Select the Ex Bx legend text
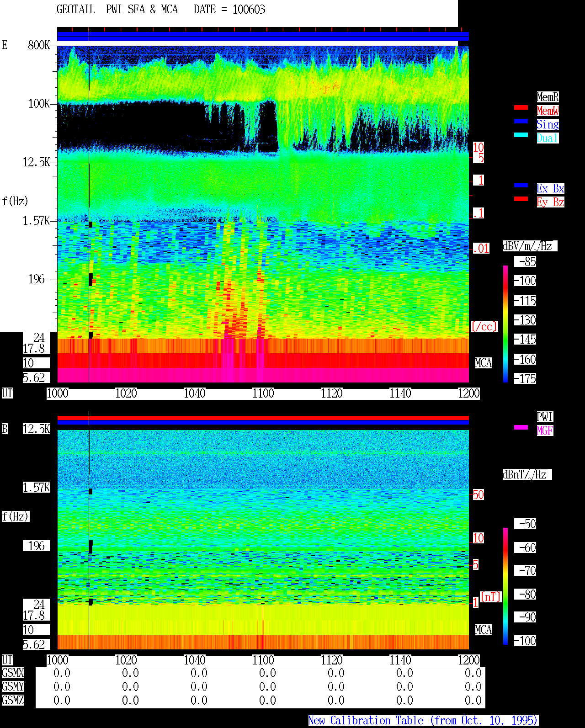 pyautogui.click(x=550, y=188)
